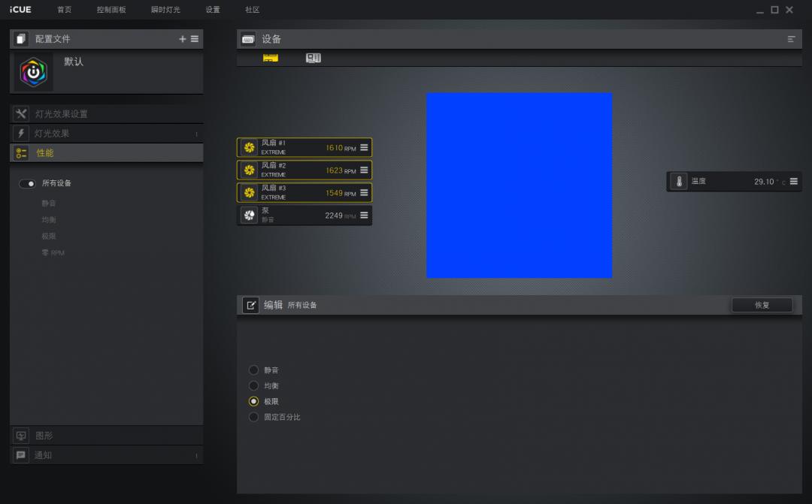This screenshot has height=504, width=812.
Task: Click the blue device preview square
Action: [x=519, y=186]
